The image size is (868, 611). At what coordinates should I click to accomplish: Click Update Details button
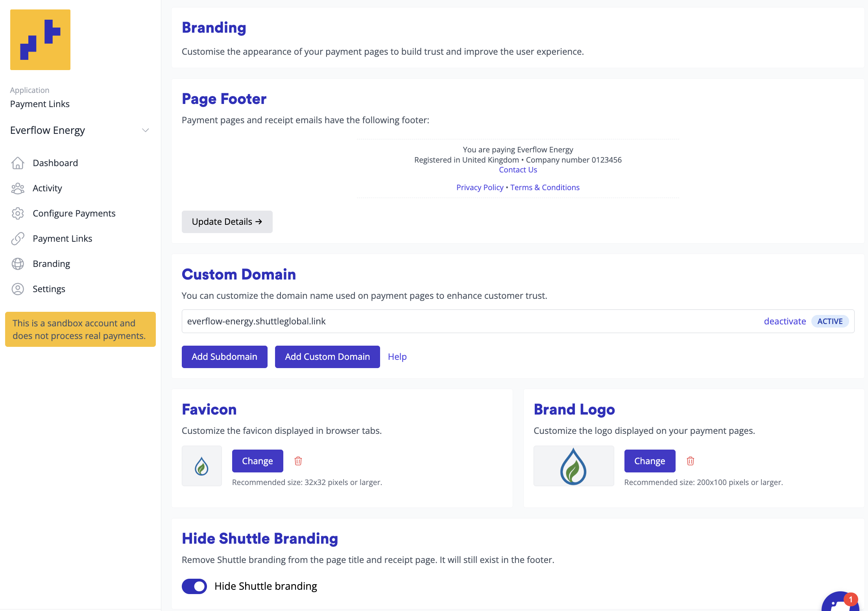227,222
